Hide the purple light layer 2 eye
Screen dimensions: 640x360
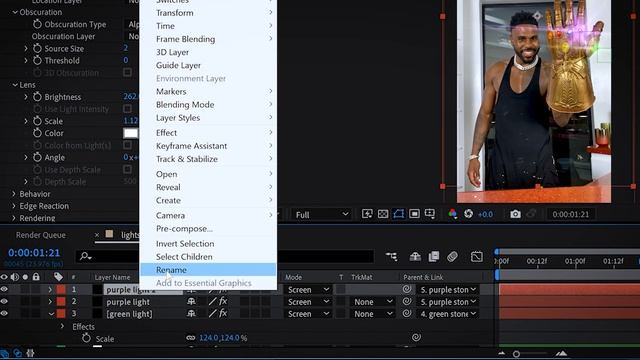point(4,302)
